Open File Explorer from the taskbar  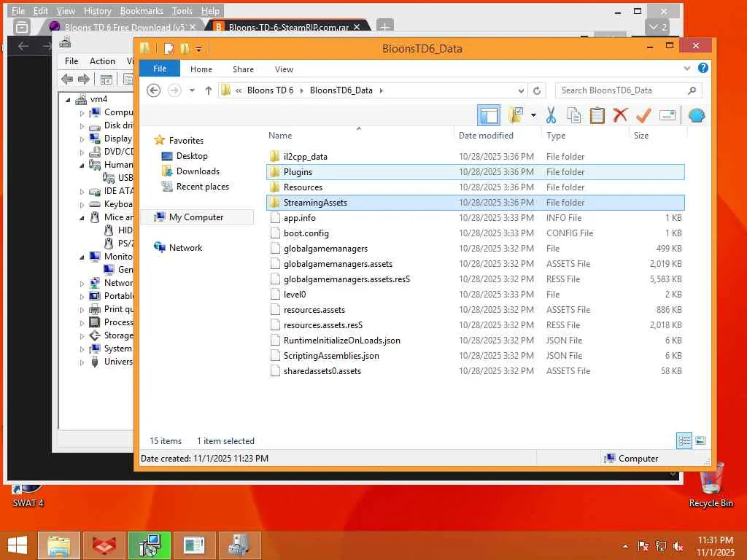[58, 545]
